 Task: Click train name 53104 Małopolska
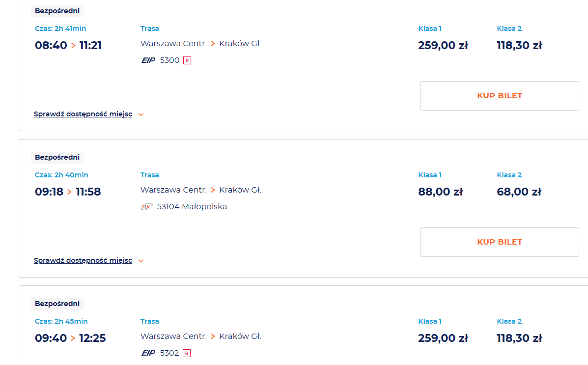click(x=192, y=207)
